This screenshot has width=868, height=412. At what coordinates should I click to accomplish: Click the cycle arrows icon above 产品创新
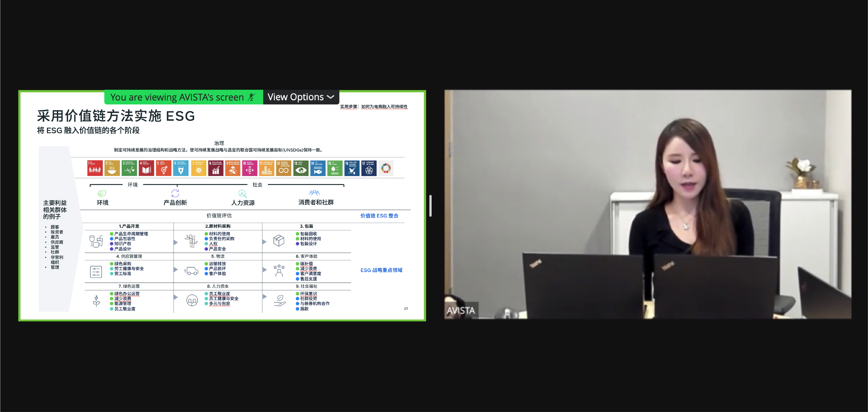pyautogui.click(x=175, y=193)
